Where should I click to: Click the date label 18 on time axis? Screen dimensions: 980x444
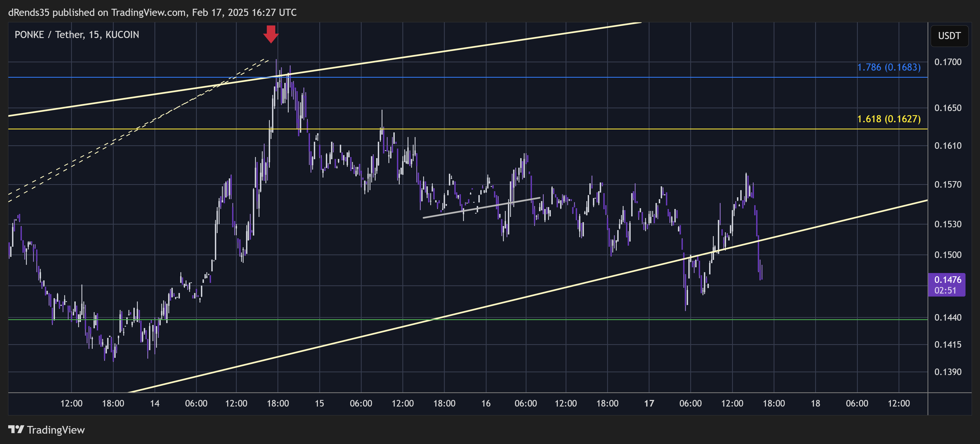click(x=815, y=404)
